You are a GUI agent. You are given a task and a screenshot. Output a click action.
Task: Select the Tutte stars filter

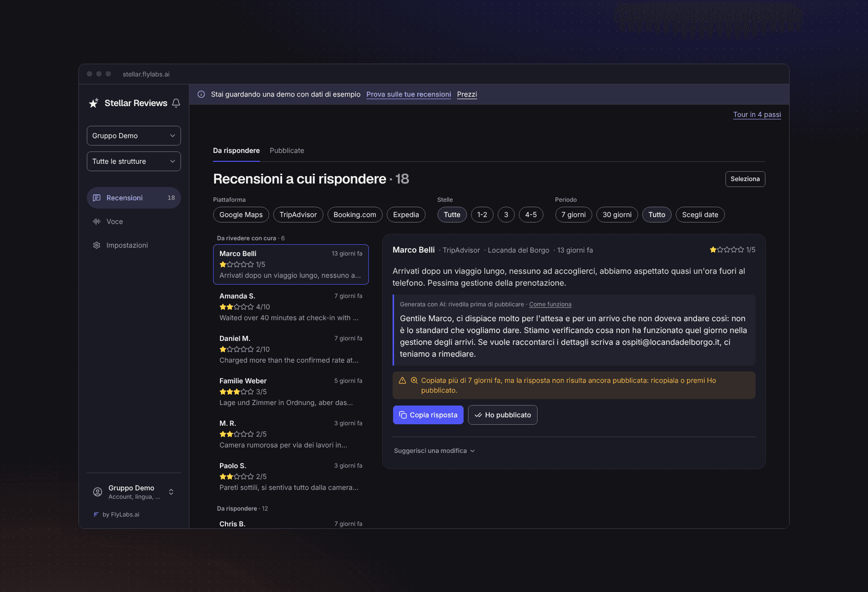(x=452, y=215)
